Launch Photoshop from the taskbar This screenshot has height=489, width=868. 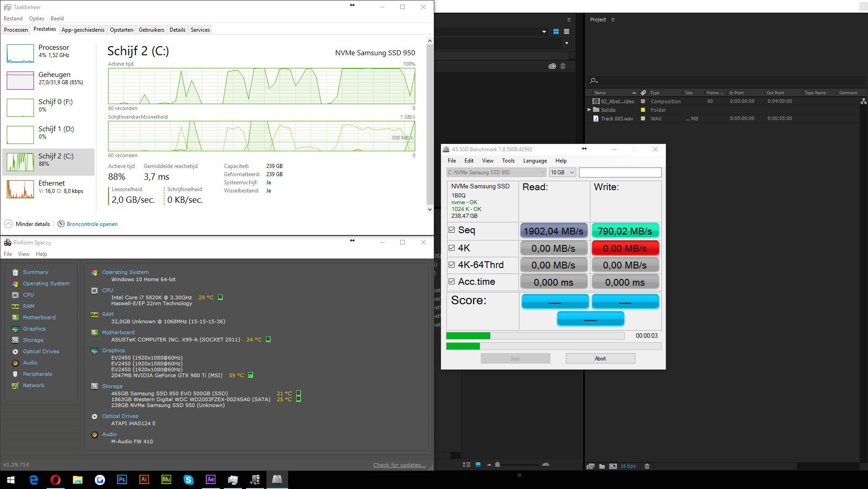pos(122,479)
